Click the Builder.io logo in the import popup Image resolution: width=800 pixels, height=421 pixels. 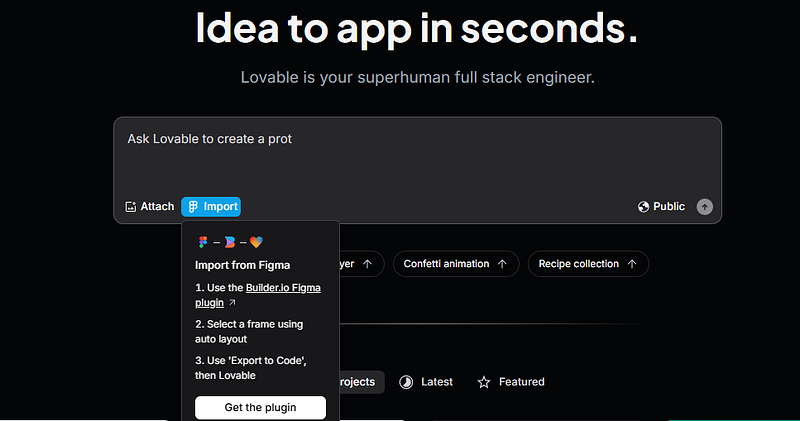(x=230, y=242)
